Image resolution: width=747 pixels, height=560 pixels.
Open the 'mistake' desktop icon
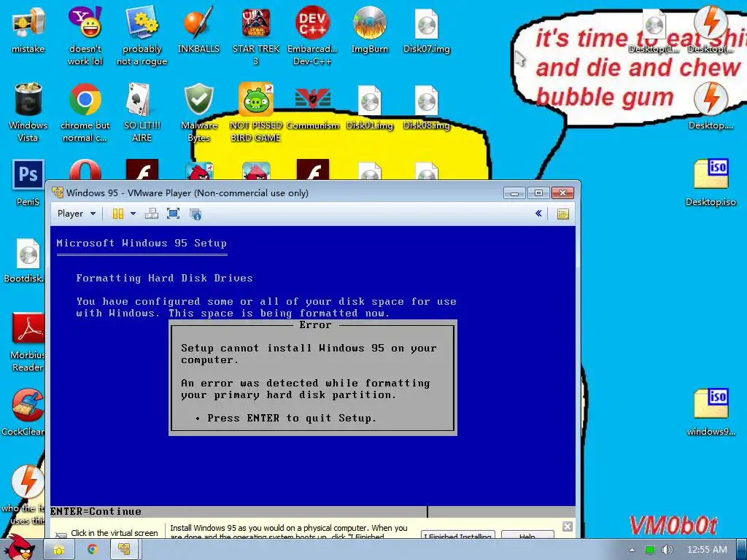(28, 30)
